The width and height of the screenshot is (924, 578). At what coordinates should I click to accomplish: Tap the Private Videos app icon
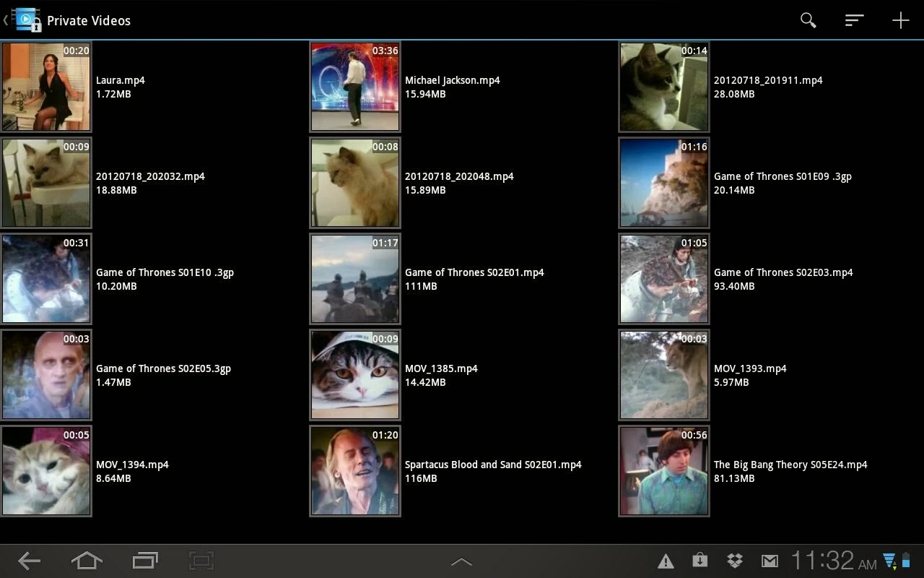click(27, 20)
